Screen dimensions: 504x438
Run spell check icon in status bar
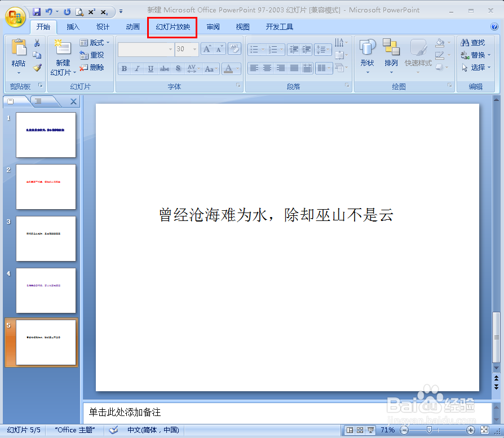113,430
